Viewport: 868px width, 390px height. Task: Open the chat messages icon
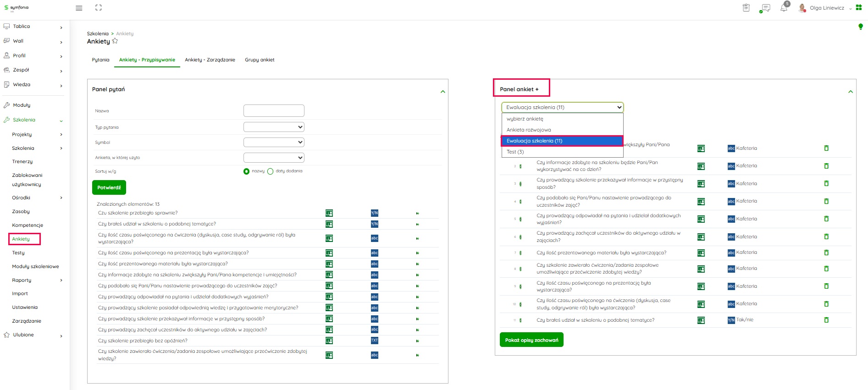pos(765,8)
